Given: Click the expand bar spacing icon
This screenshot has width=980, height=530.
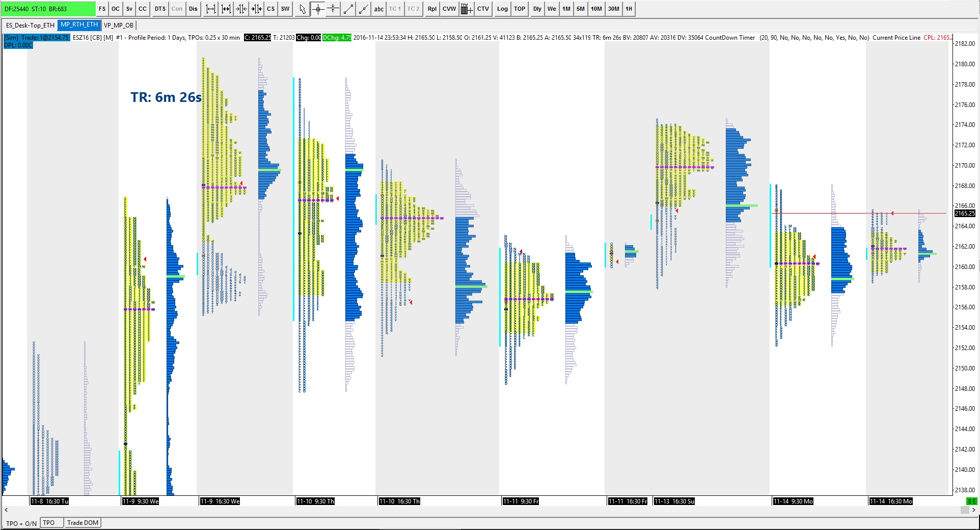Looking at the screenshot, I should click(x=257, y=9).
